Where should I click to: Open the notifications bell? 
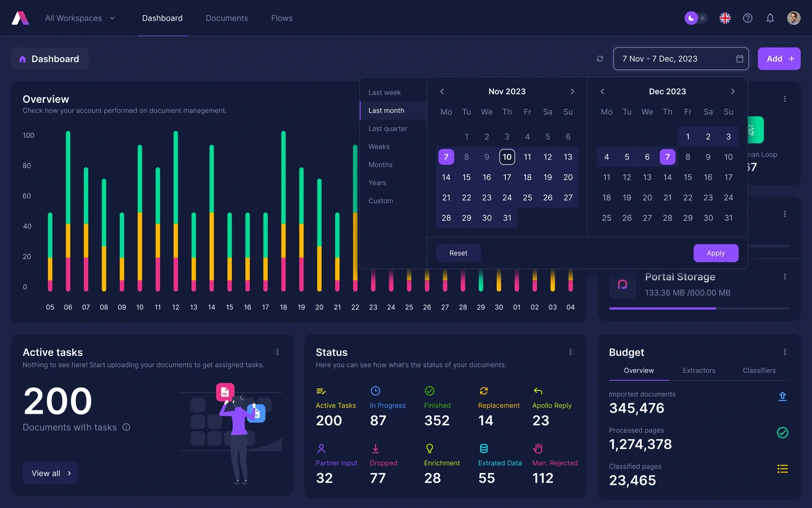coord(770,18)
